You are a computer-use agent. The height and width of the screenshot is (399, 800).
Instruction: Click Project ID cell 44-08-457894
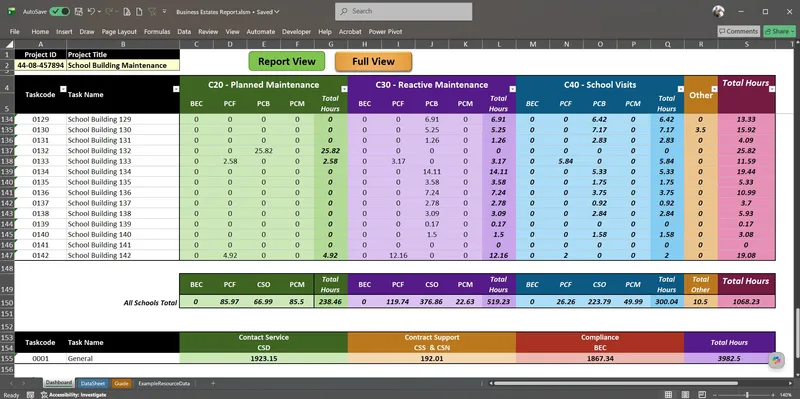pyautogui.click(x=40, y=65)
